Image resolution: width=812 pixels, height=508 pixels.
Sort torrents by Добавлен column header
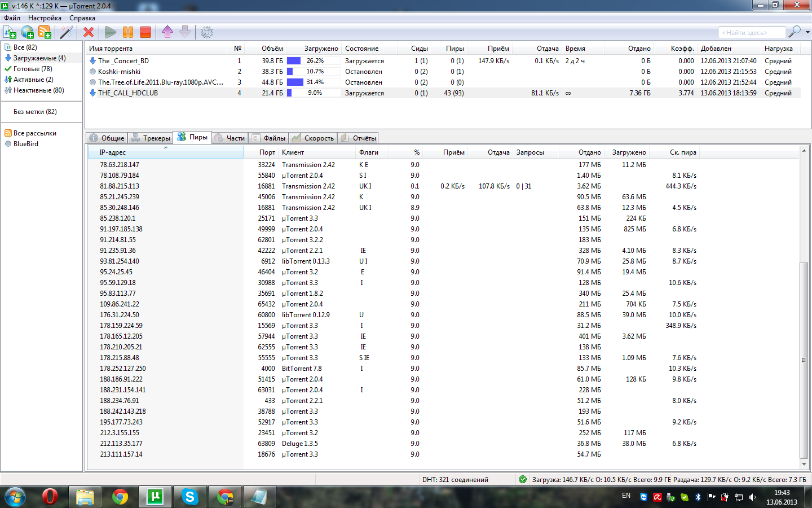(729, 49)
